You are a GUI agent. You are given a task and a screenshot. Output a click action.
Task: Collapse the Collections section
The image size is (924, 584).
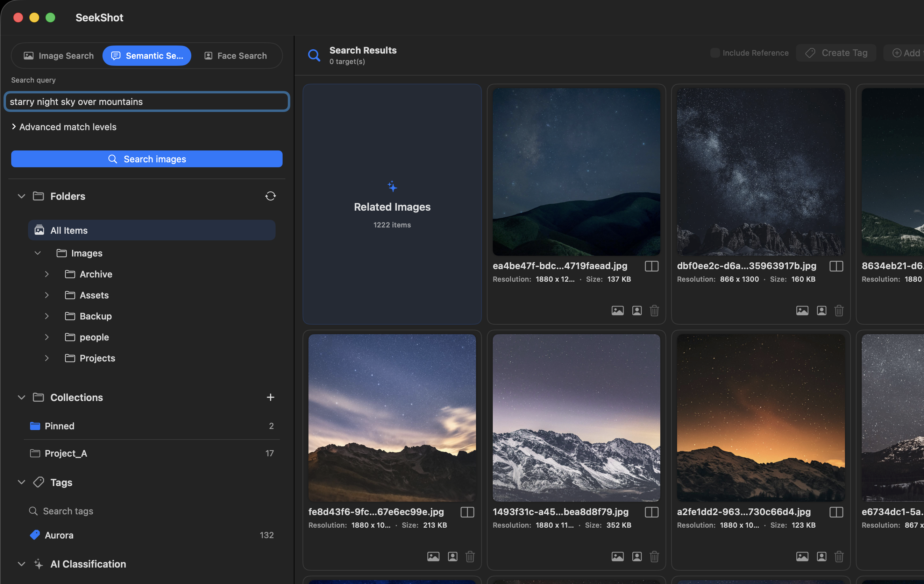[x=21, y=397]
